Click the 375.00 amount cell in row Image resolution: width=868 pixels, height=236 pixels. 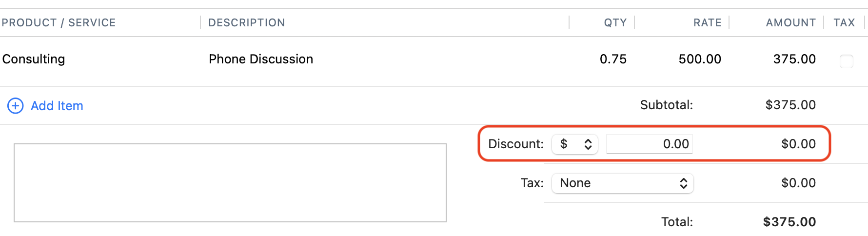(x=794, y=59)
